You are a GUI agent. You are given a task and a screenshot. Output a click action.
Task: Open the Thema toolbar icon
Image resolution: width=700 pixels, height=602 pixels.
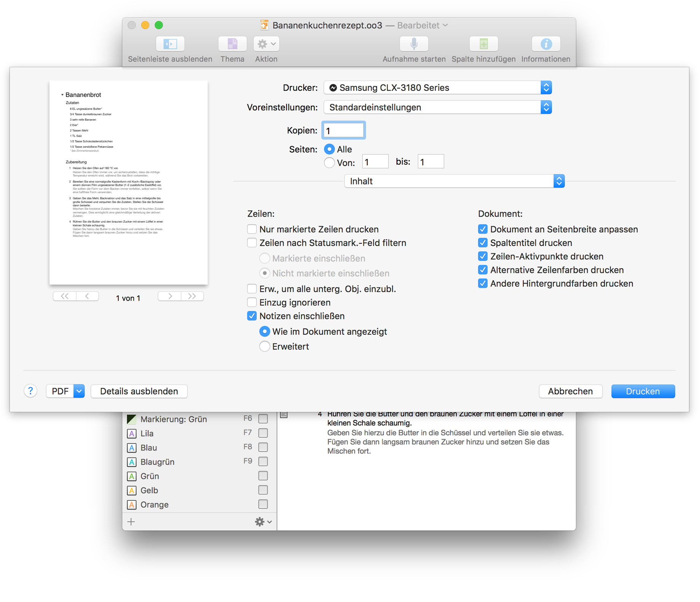(232, 44)
